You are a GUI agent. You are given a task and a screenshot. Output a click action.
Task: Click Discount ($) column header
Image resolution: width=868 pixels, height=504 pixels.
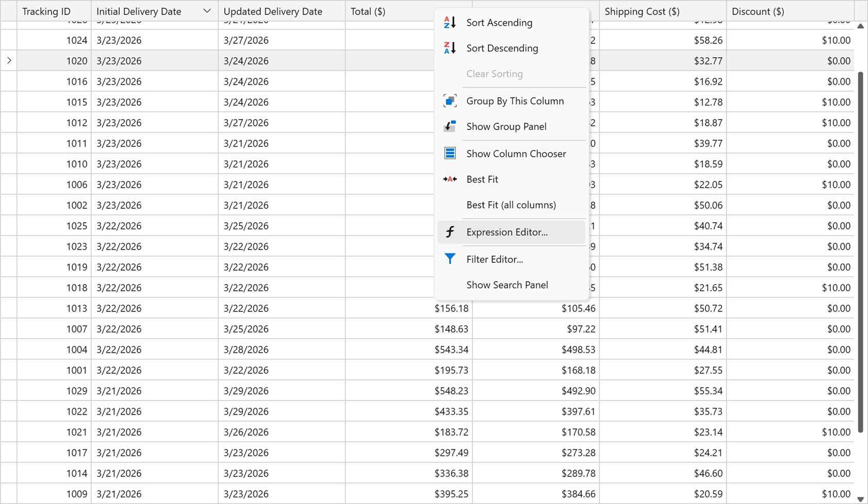pos(790,11)
